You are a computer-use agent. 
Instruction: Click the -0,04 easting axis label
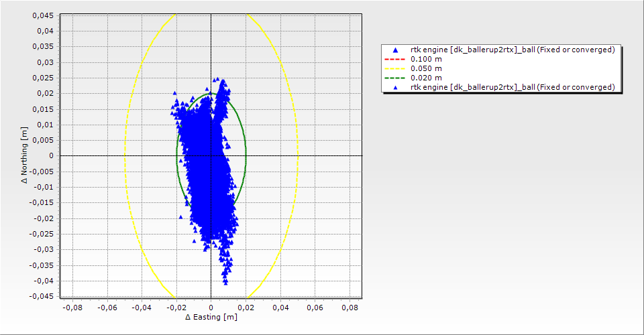point(142,308)
